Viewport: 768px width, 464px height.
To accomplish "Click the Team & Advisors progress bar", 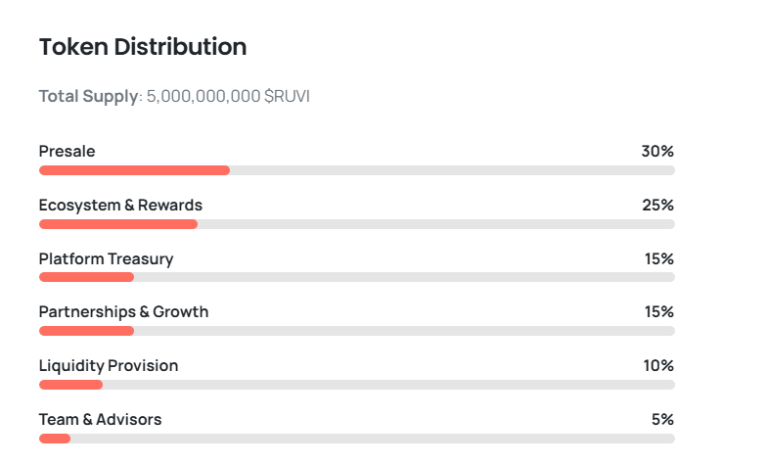I will click(356, 438).
